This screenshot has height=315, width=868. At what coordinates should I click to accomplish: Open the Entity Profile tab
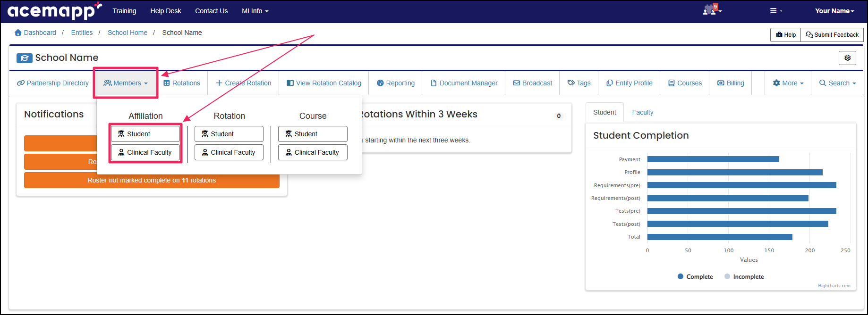click(630, 83)
